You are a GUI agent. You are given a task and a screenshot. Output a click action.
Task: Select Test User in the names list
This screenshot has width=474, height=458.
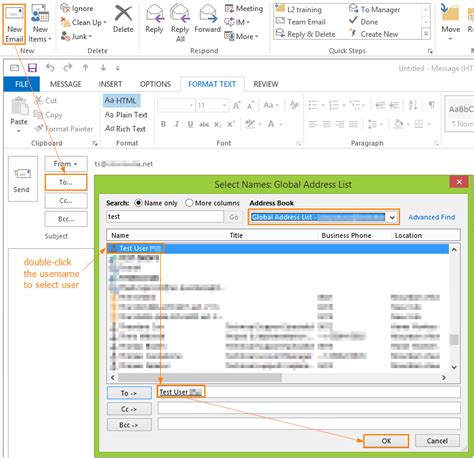pyautogui.click(x=278, y=248)
